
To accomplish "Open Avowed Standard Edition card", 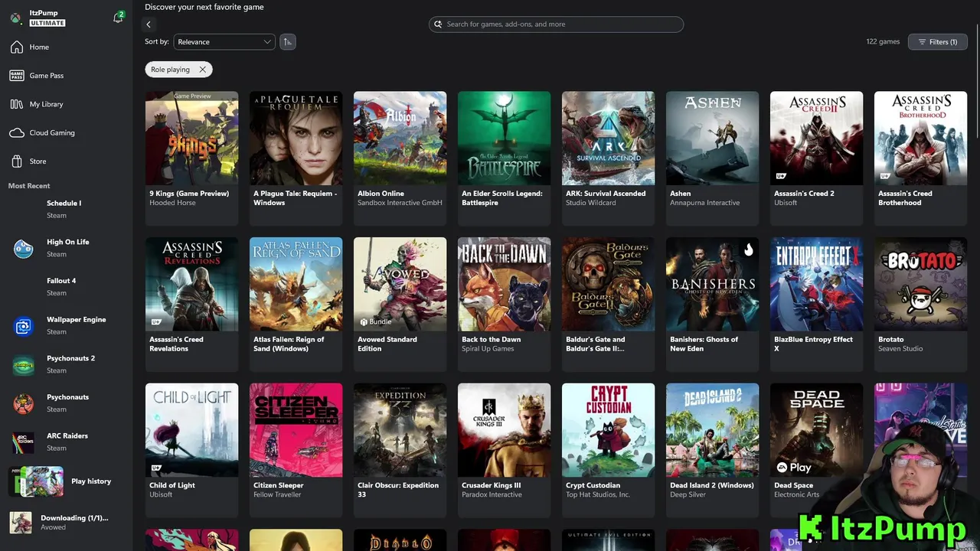I will pos(400,305).
